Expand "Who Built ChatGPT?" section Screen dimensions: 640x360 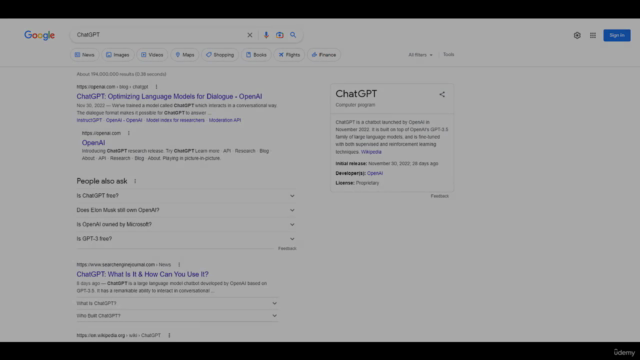click(x=177, y=316)
